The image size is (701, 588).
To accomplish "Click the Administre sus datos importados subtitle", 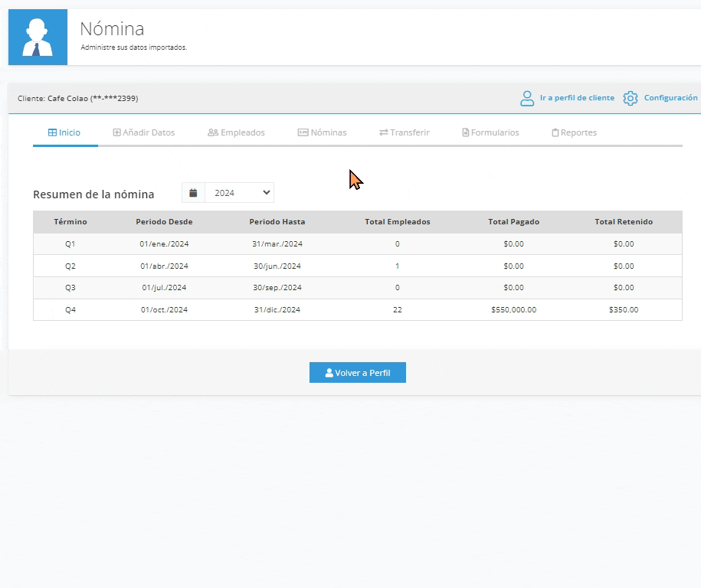I will (133, 47).
